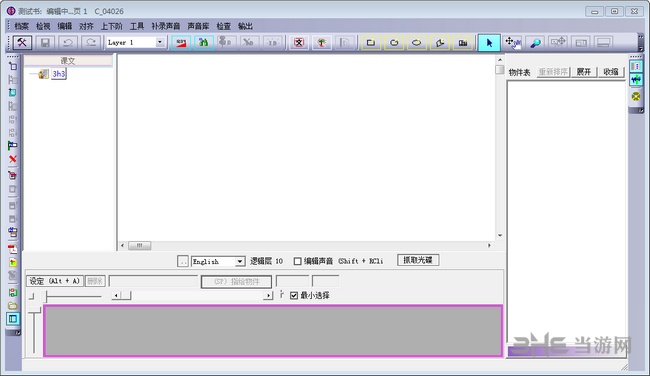The height and width of the screenshot is (376, 650).
Task: Click the hammer and wrench settings tool icon
Action: pos(22,42)
